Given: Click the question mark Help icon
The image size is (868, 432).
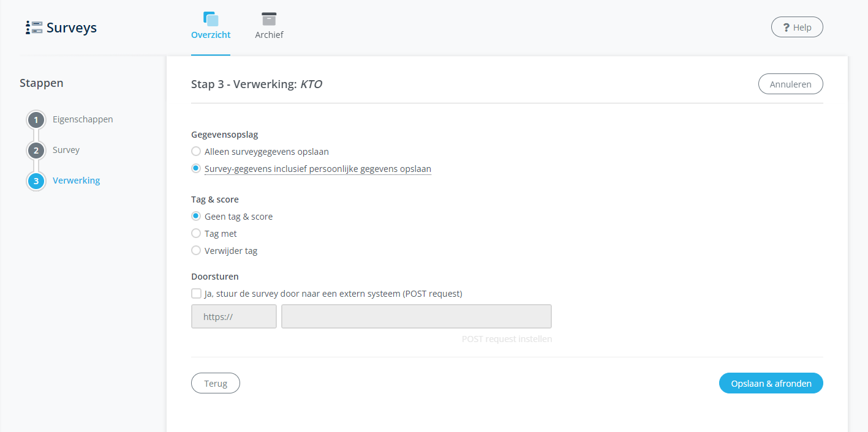Looking at the screenshot, I should click(x=786, y=28).
